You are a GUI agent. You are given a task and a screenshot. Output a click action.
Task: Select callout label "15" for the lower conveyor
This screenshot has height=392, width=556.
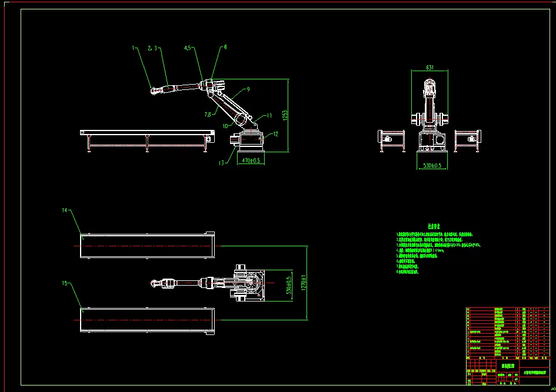[x=65, y=283]
